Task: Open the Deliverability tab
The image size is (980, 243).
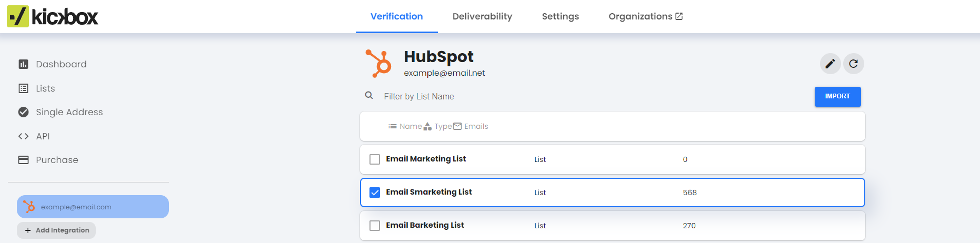Action: click(482, 16)
